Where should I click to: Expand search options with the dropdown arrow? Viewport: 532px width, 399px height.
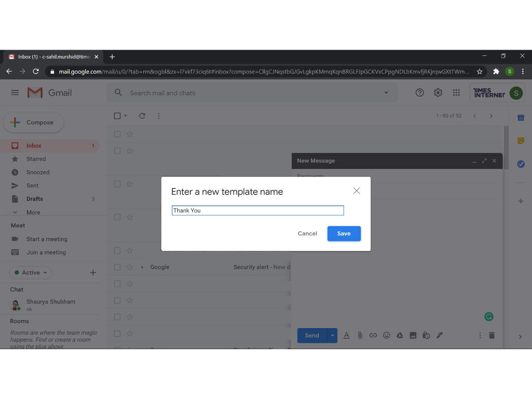tap(386, 93)
